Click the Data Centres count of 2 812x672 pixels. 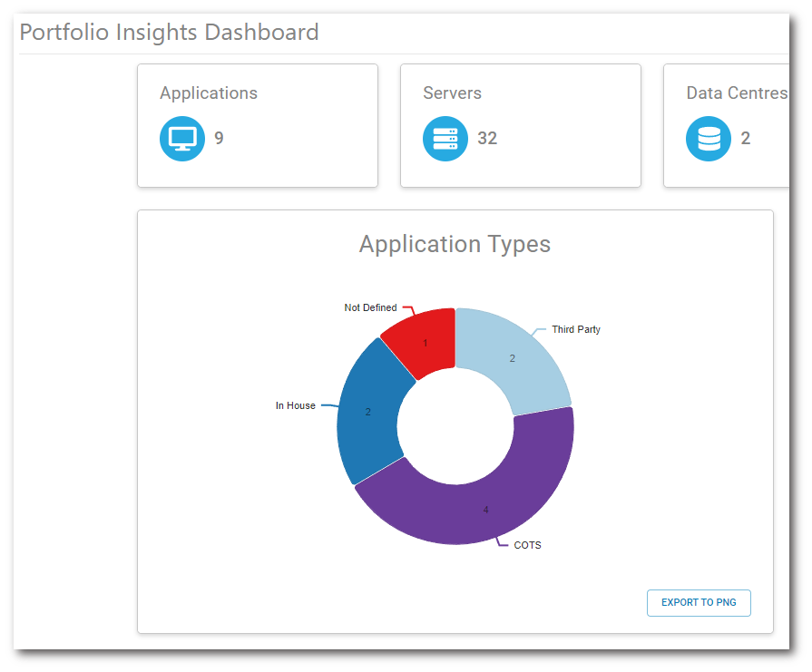click(746, 139)
